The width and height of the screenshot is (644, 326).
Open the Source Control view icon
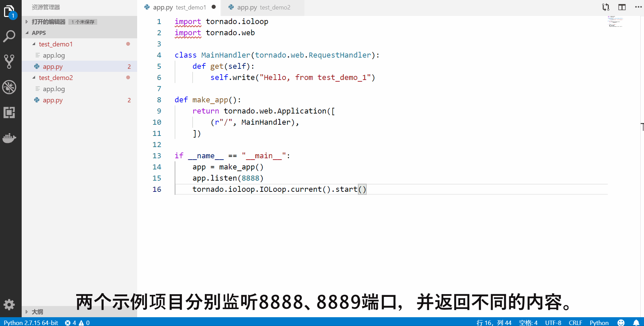tap(9, 62)
